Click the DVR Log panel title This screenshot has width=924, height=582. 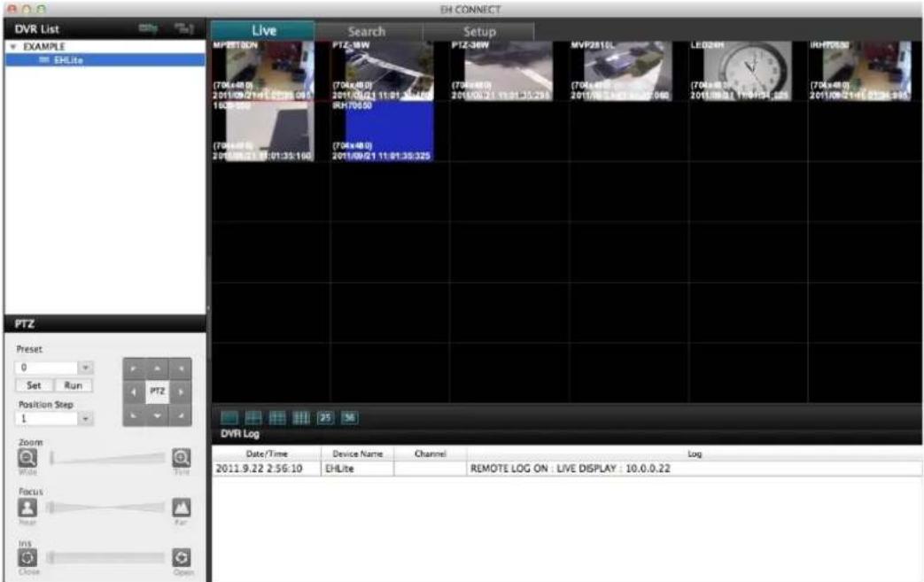click(x=240, y=433)
